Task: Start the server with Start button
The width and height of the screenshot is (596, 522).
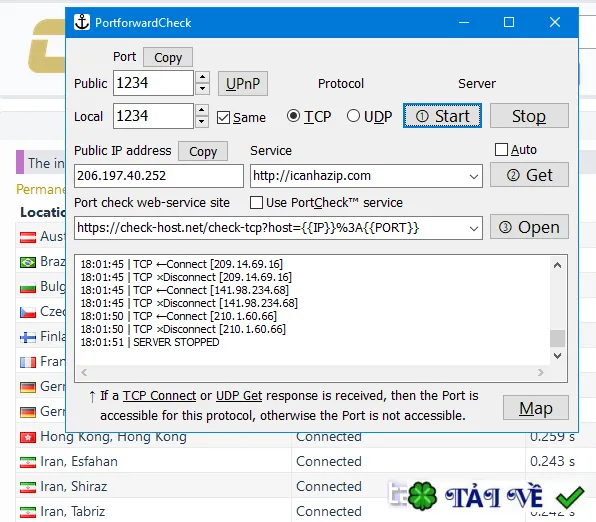Action: click(442, 116)
